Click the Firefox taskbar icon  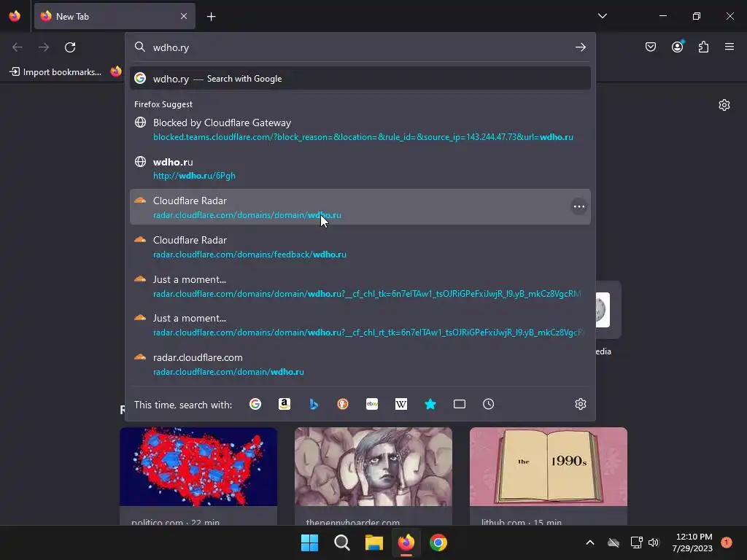click(406, 542)
